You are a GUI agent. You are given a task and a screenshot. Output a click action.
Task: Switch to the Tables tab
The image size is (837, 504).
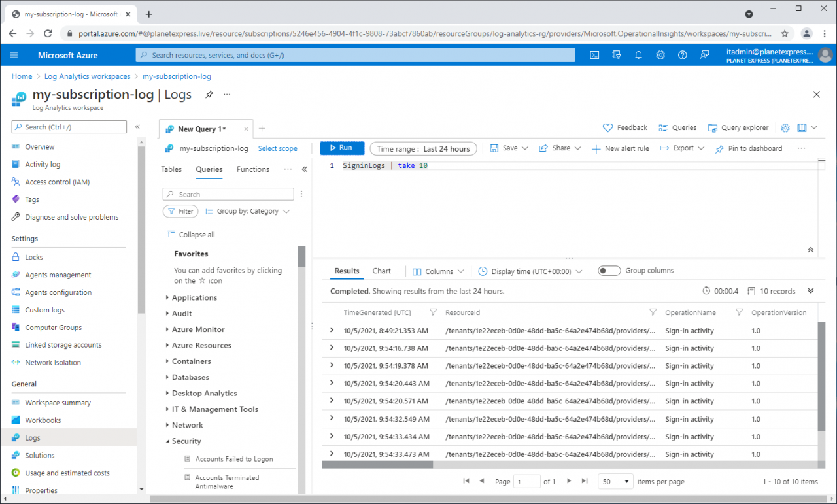pyautogui.click(x=171, y=169)
